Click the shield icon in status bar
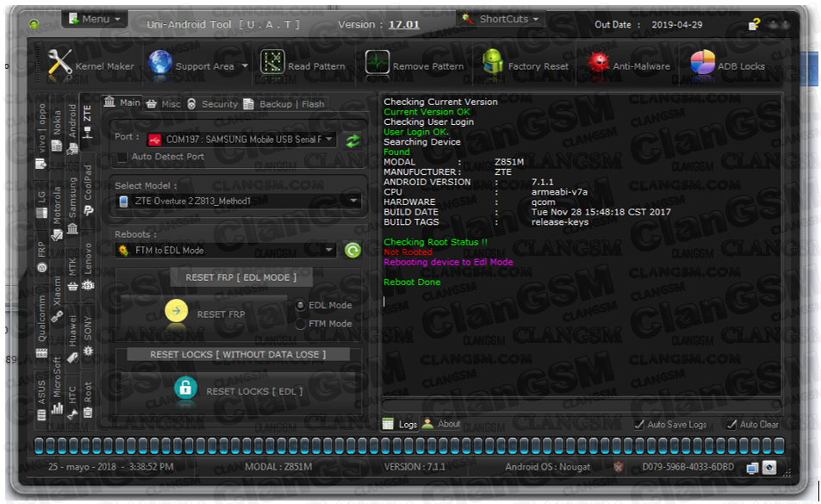 coord(619,467)
